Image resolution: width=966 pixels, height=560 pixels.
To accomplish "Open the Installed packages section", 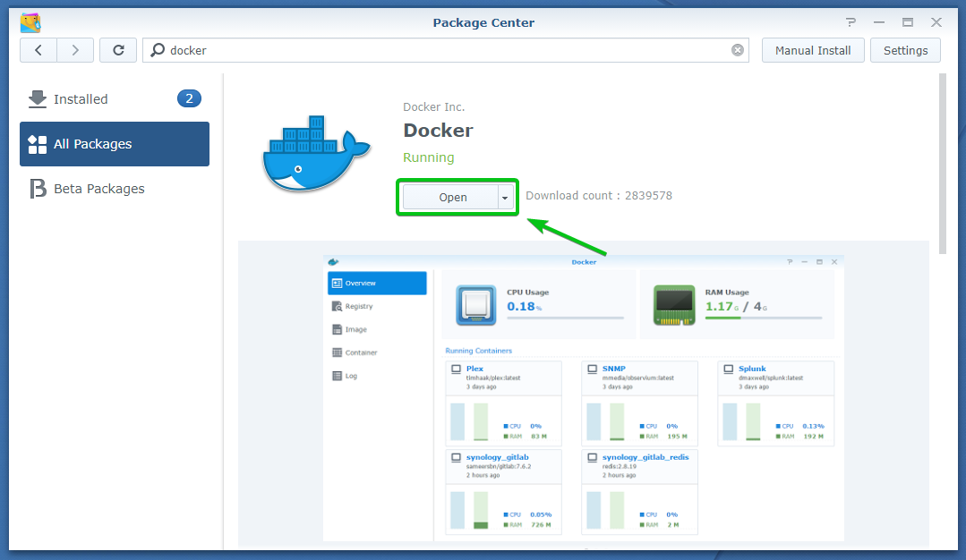I will tap(115, 99).
